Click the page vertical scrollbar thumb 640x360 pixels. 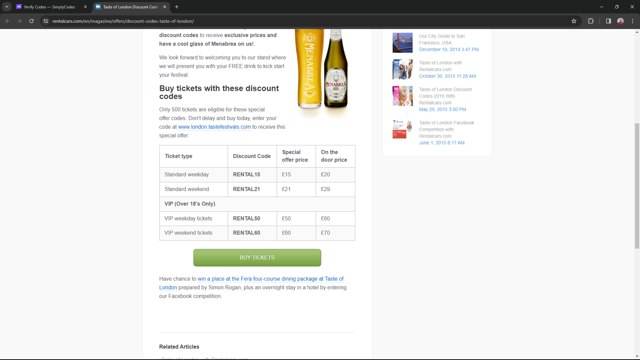tap(637, 186)
